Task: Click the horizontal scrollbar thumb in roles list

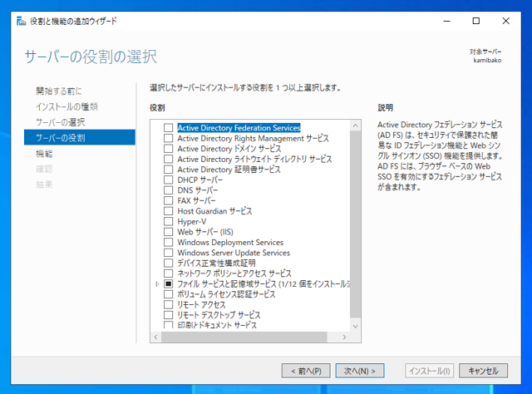Action: [244, 337]
